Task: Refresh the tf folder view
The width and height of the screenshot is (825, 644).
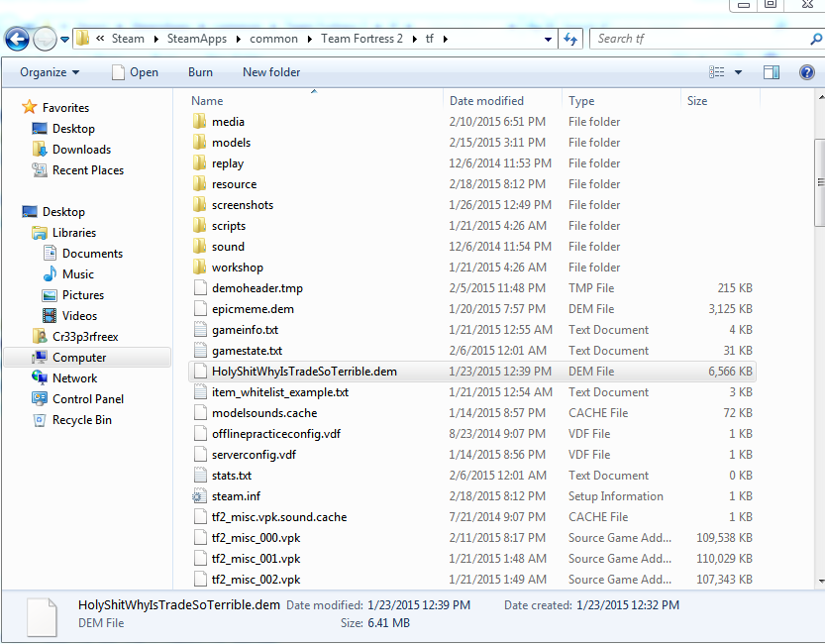Action: pyautogui.click(x=570, y=39)
